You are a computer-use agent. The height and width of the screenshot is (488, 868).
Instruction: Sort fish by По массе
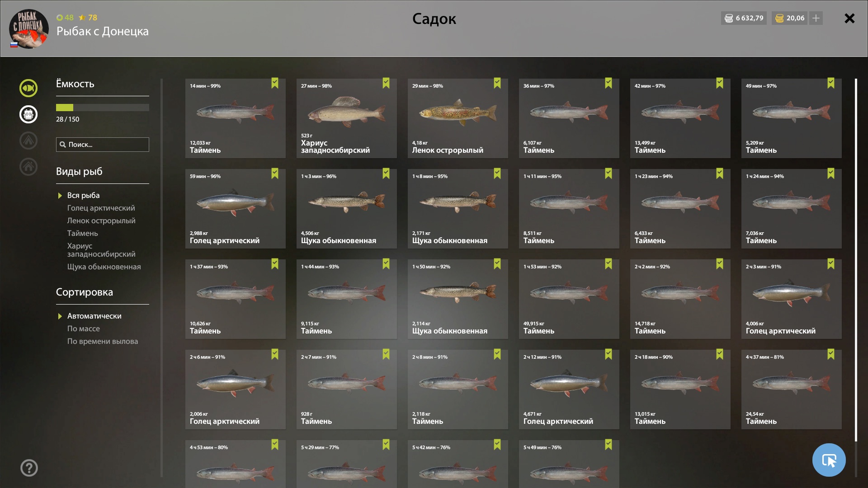pos(84,328)
